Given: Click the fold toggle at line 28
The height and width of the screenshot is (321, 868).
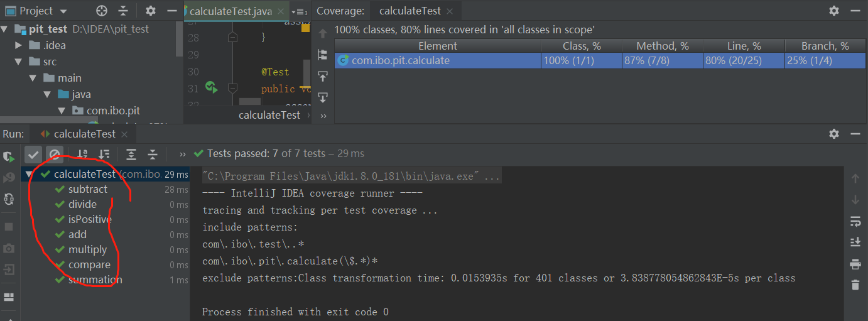Looking at the screenshot, I should [x=232, y=38].
